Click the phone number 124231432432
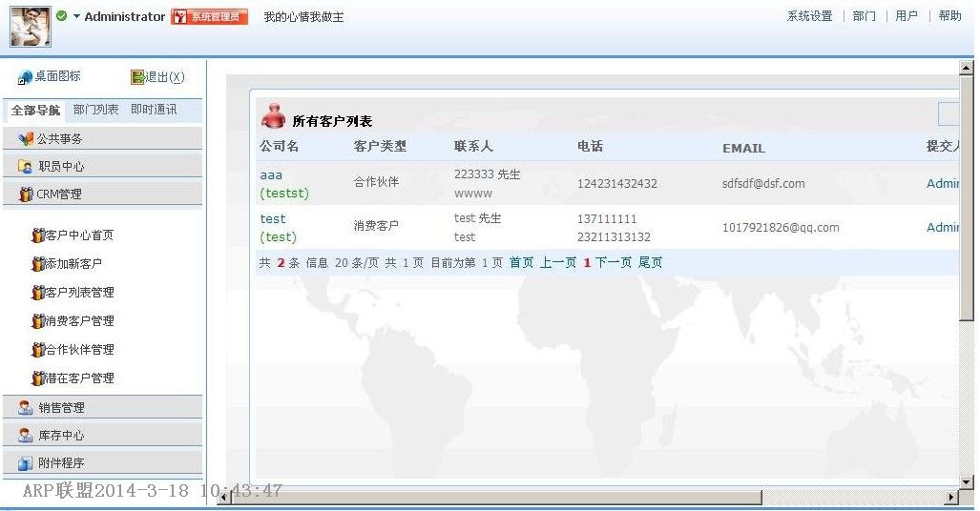The image size is (980, 511). (x=616, y=184)
